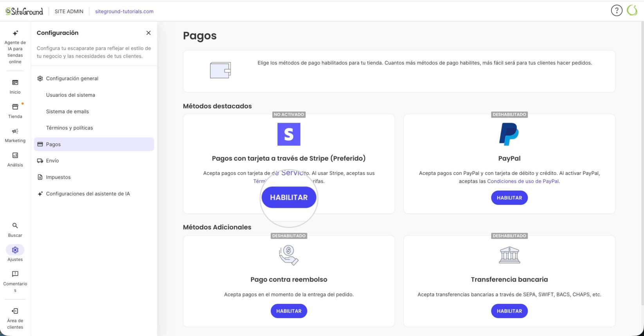Open Envío settings
The width and height of the screenshot is (644, 336).
coord(94,161)
